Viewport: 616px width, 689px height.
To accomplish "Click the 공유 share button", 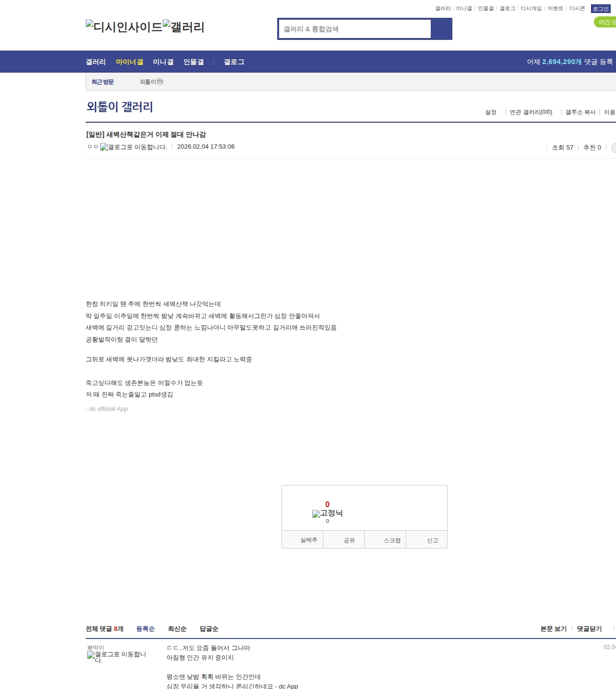I will tap(344, 540).
